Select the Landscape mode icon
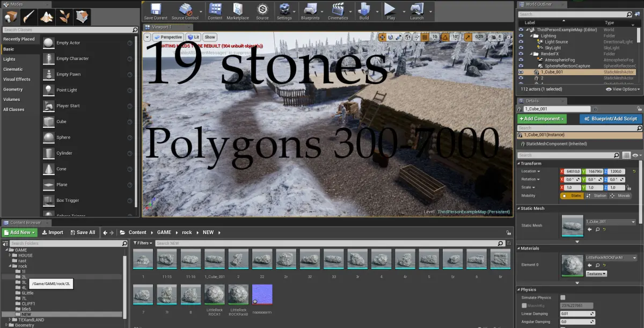The image size is (644, 328). [x=47, y=17]
